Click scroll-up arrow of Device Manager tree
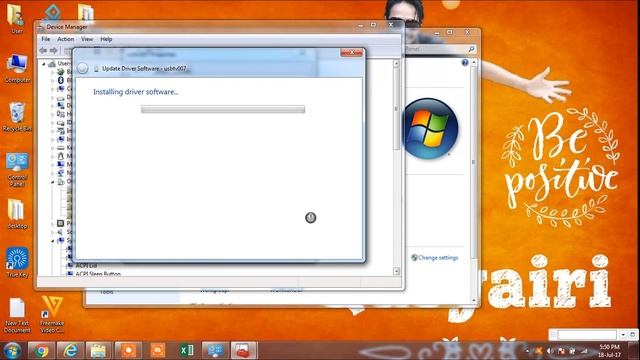640x360 pixels. [x=396, y=63]
